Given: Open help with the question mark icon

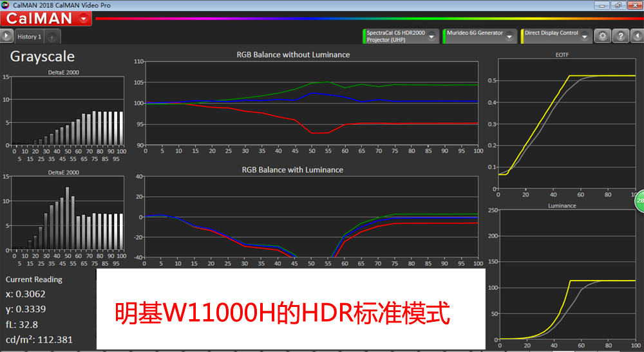Looking at the screenshot, I should tap(621, 36).
